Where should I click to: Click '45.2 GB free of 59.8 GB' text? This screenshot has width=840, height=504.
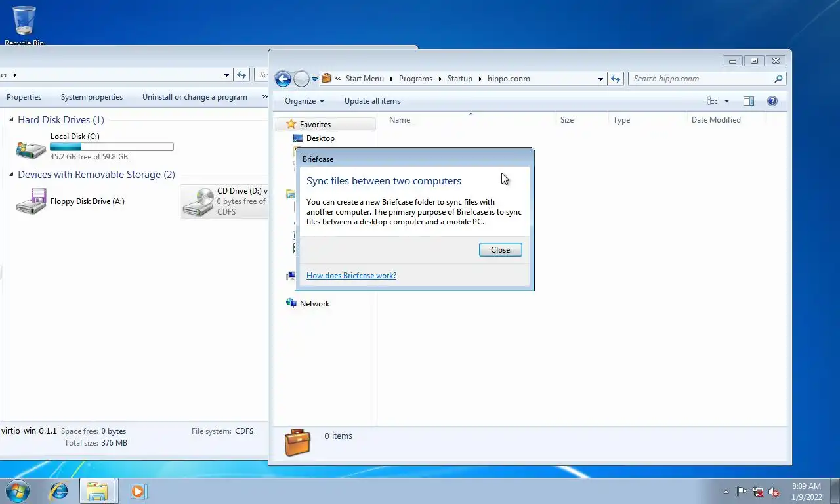point(89,157)
